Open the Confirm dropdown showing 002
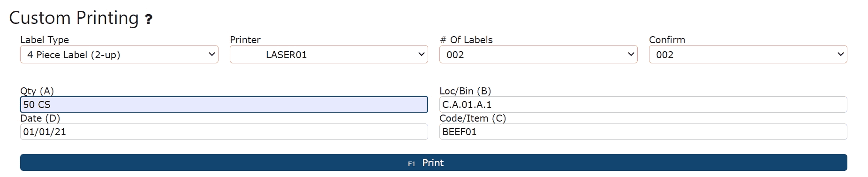The image size is (868, 177). pyautogui.click(x=748, y=54)
